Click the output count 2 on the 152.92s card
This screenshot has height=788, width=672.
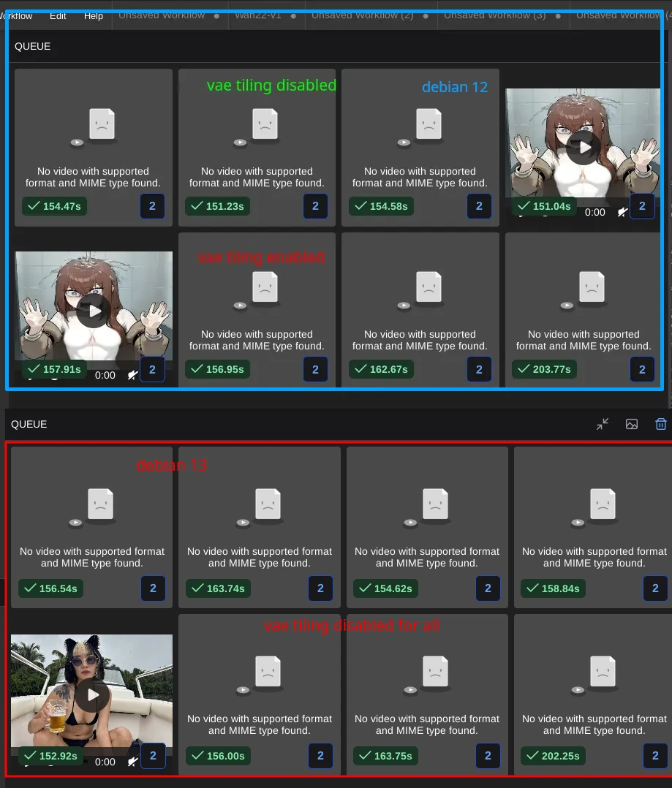[154, 756]
